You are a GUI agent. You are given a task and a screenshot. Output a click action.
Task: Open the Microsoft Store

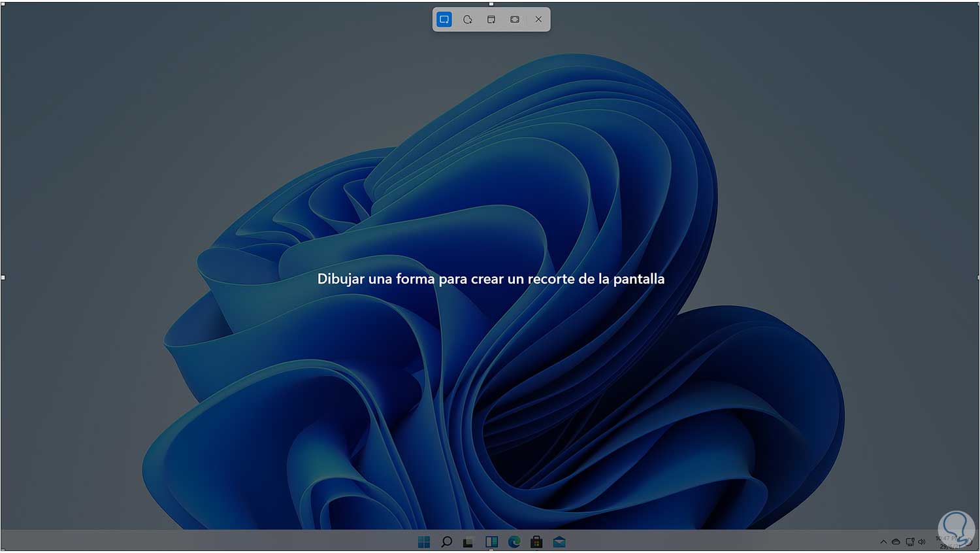536,542
